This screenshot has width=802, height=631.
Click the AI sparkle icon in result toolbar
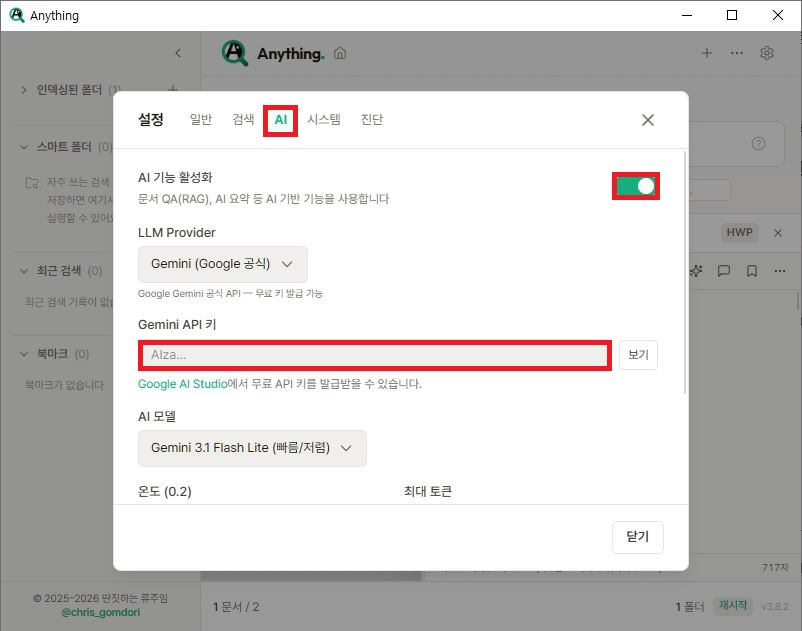[x=696, y=271]
